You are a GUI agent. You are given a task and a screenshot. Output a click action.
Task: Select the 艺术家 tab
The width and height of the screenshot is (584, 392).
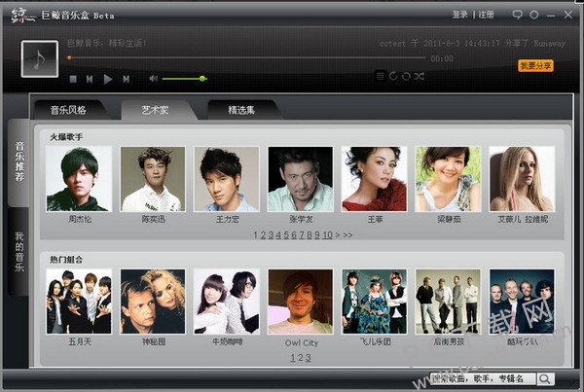pos(155,110)
